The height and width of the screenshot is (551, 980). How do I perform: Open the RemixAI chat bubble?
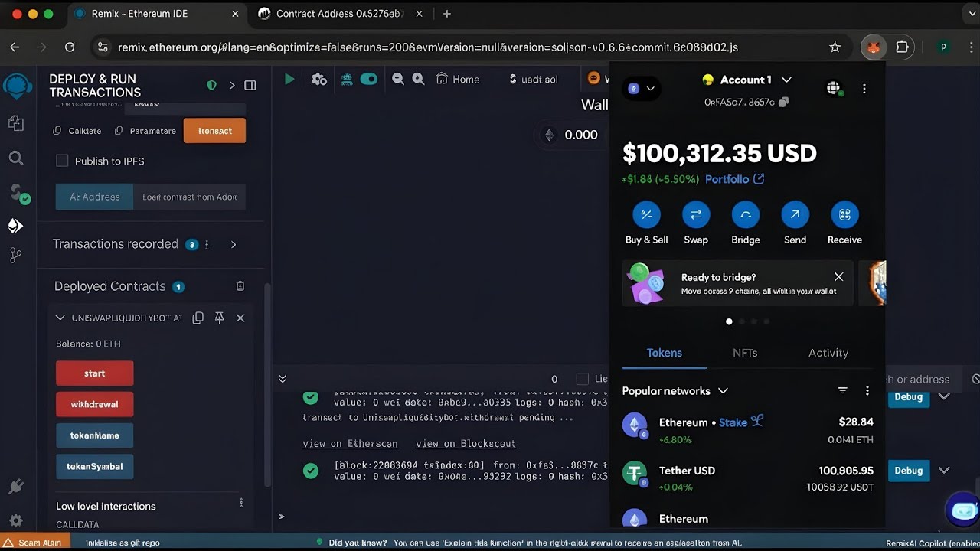(962, 510)
